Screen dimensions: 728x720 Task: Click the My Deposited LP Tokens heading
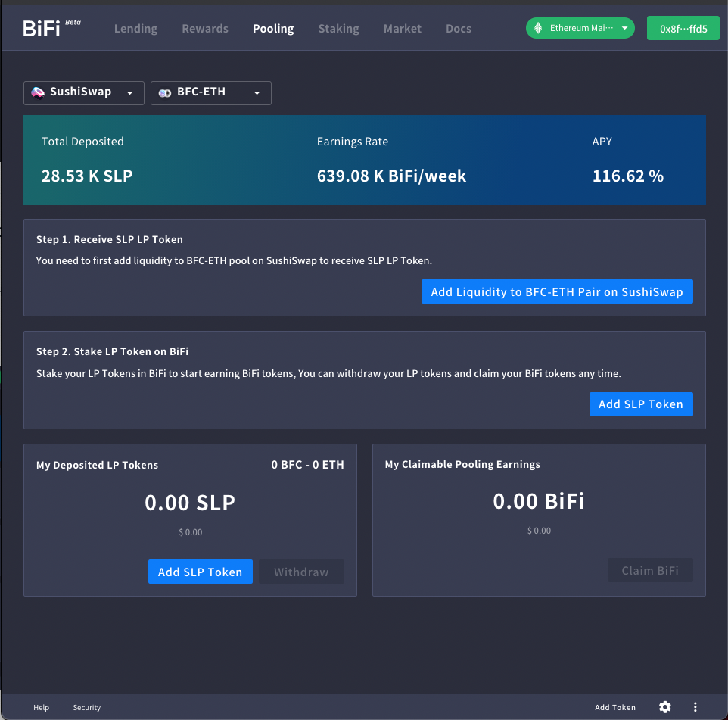pos(97,465)
